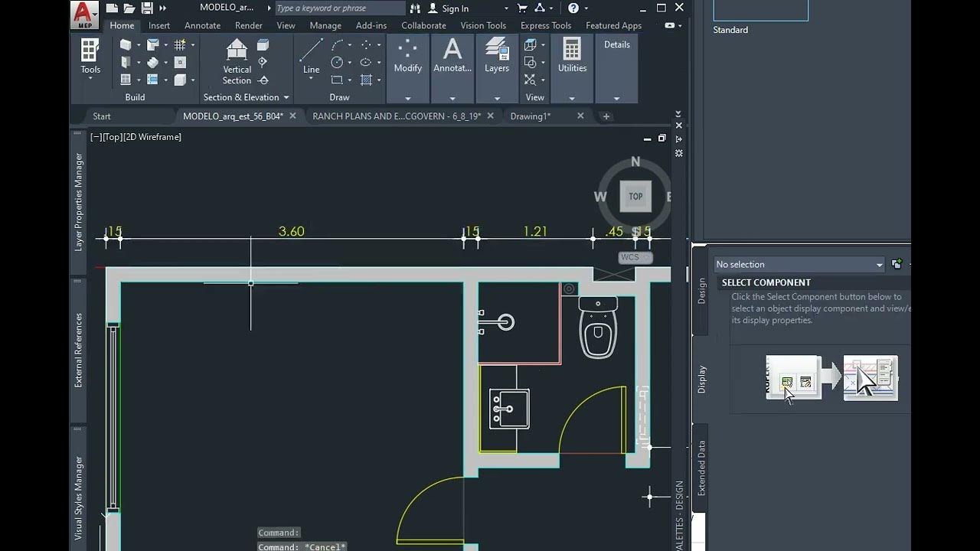Click the 2D Wireframe visual style control
The height and width of the screenshot is (551, 980).
[152, 137]
